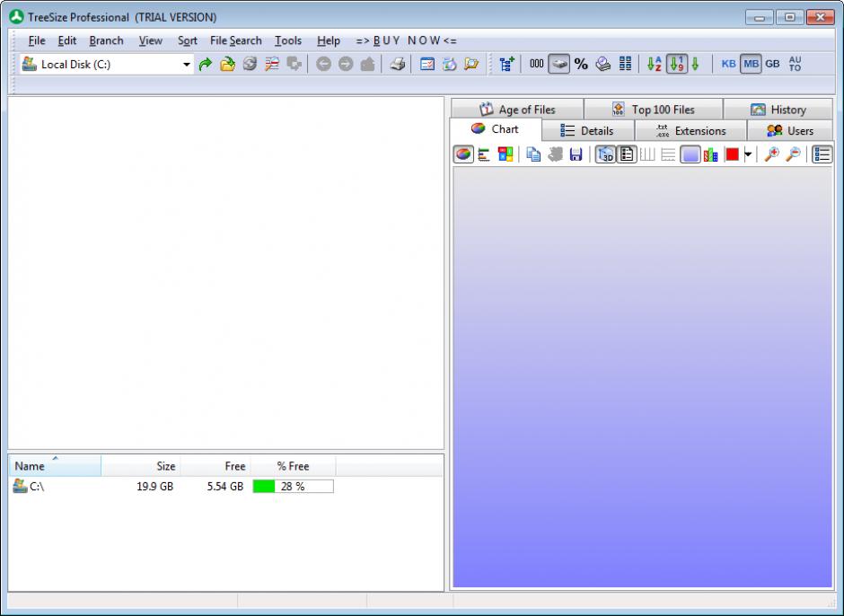Screen dimensions: 844x616
Task: Switch to the History tab
Action: coord(778,110)
